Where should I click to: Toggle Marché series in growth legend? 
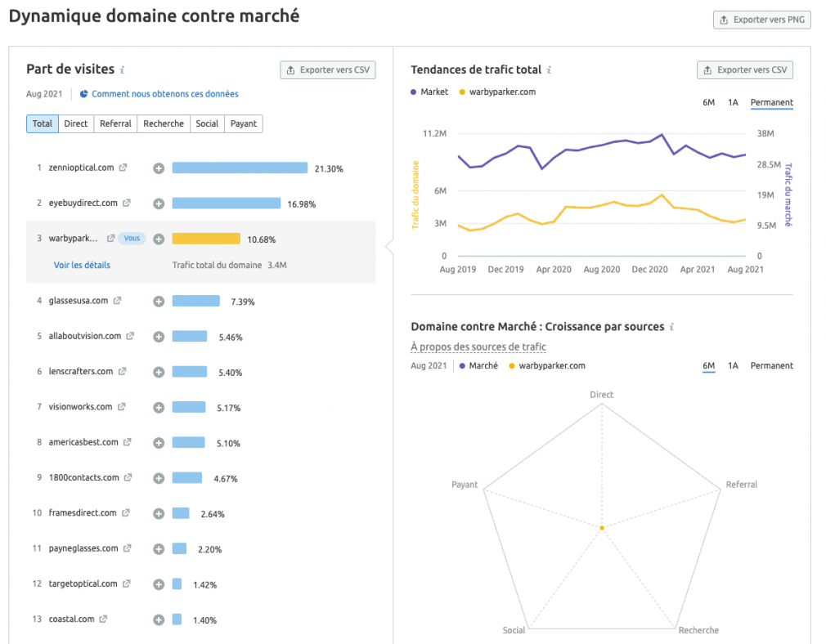pyautogui.click(x=478, y=365)
